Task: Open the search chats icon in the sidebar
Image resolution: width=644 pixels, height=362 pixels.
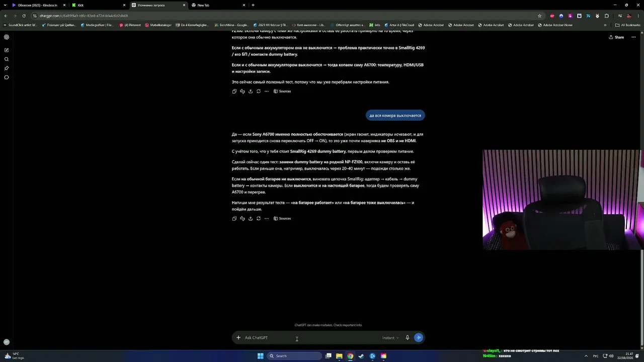Action: tap(7, 59)
